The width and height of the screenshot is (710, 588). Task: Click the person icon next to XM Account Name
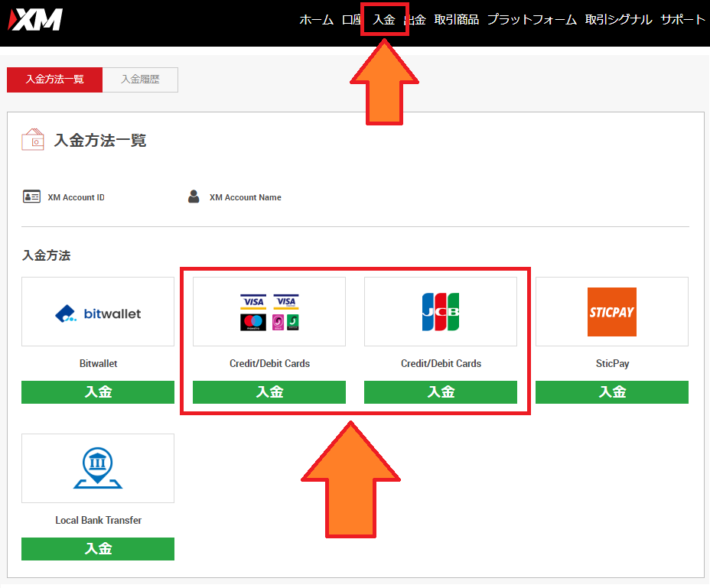pos(194,197)
